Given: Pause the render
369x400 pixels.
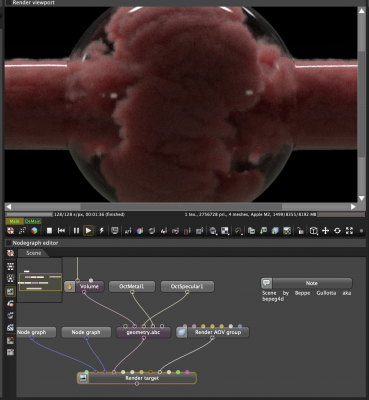Looking at the screenshot, I should pyautogui.click(x=76, y=231).
